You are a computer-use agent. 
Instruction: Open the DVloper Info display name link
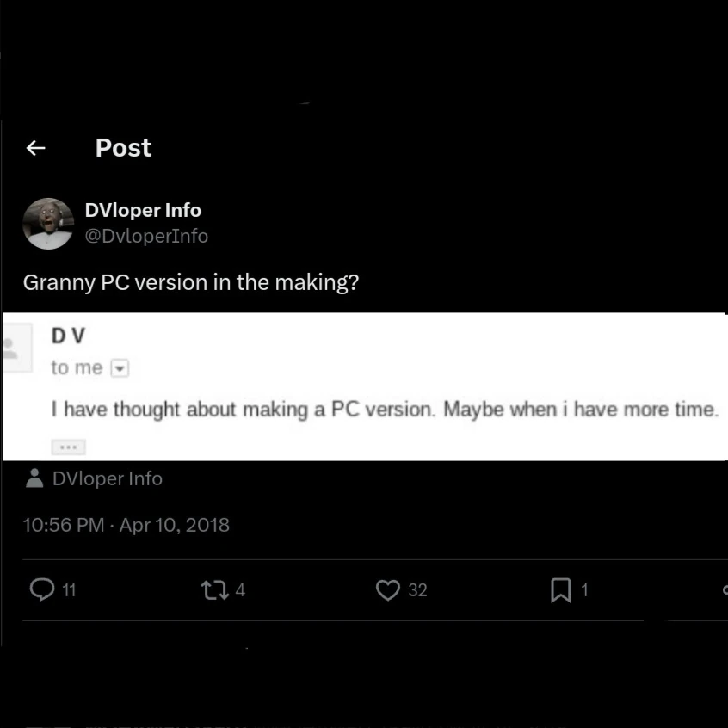tap(143, 210)
